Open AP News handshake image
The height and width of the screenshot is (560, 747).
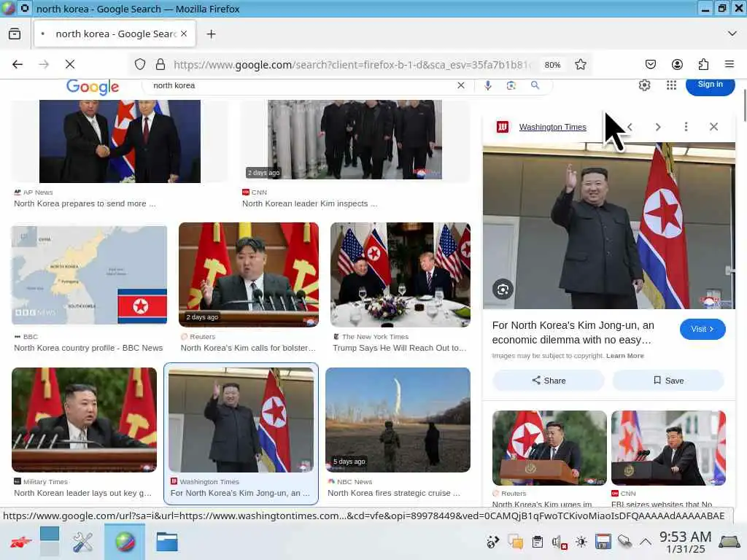(x=120, y=141)
